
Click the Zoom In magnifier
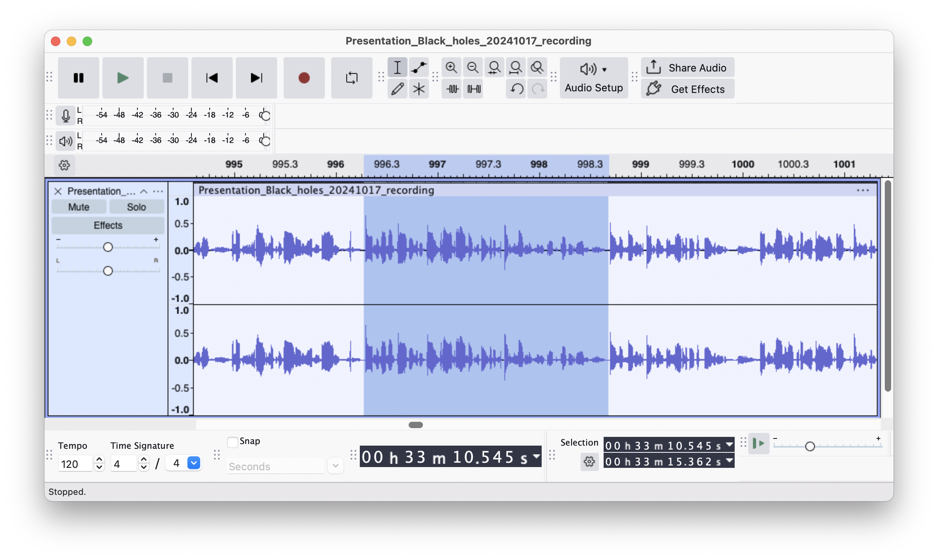point(451,68)
